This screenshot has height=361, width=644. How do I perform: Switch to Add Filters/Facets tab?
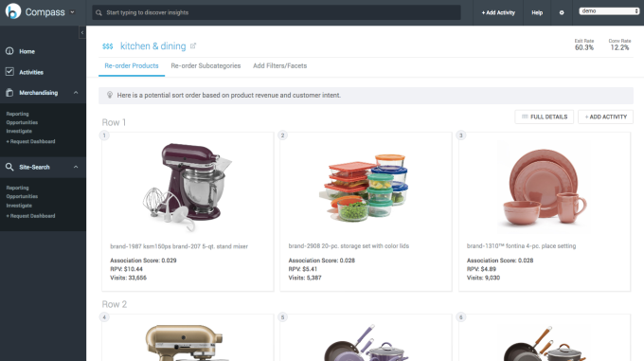279,65
